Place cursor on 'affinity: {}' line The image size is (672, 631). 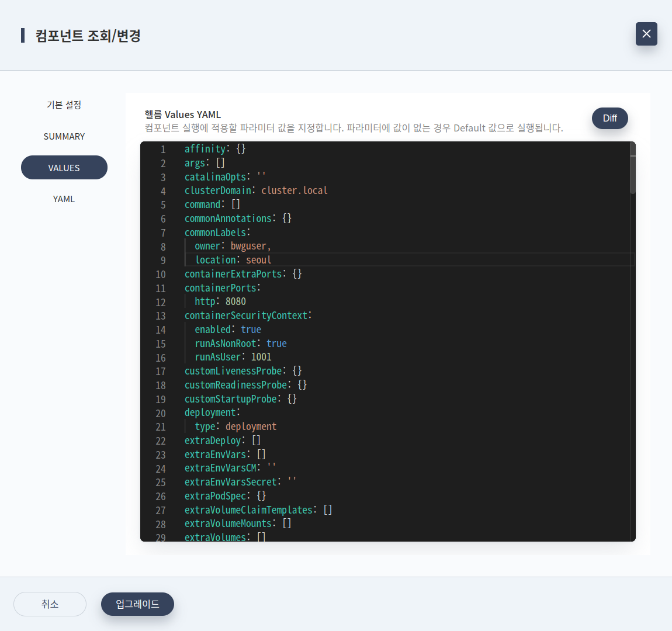214,148
